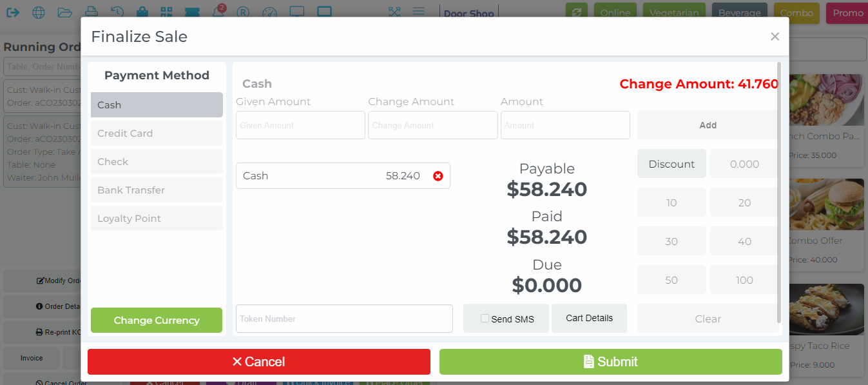Viewport: 868px width, 385px height.
Task: Toggle fullscreen with the expand arrows icon
Action: pyautogui.click(x=394, y=12)
